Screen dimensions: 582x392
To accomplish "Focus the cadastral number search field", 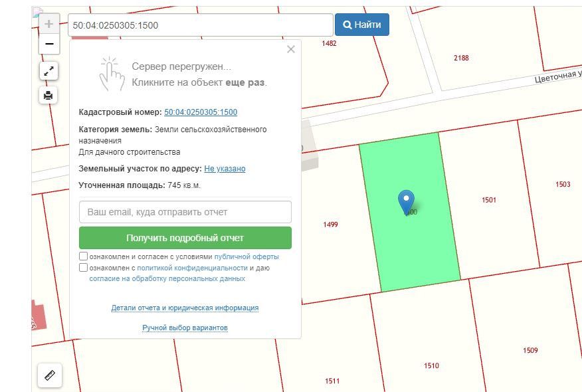I will point(201,25).
